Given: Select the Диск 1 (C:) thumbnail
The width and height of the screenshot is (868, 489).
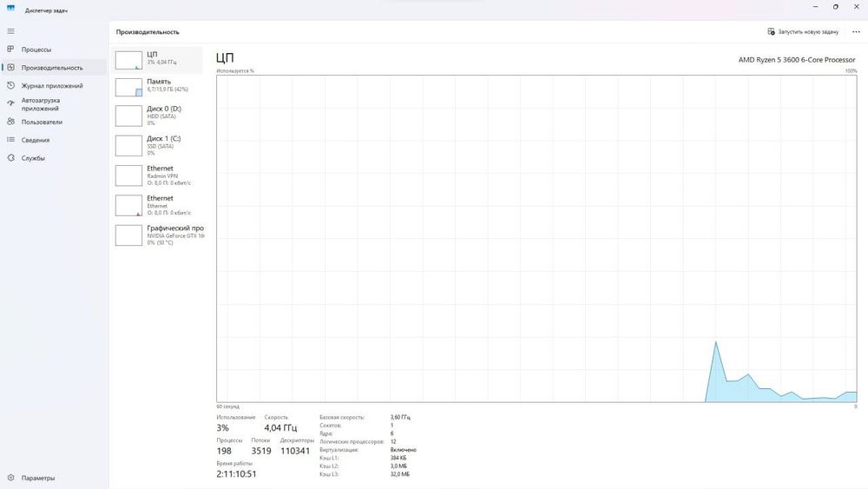Looking at the screenshot, I should tap(128, 146).
